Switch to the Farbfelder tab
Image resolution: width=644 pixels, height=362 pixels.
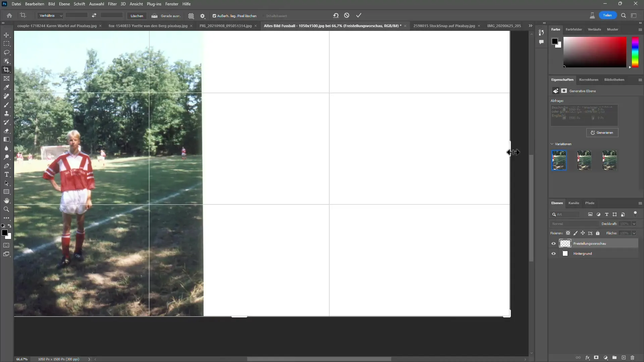[x=574, y=29]
